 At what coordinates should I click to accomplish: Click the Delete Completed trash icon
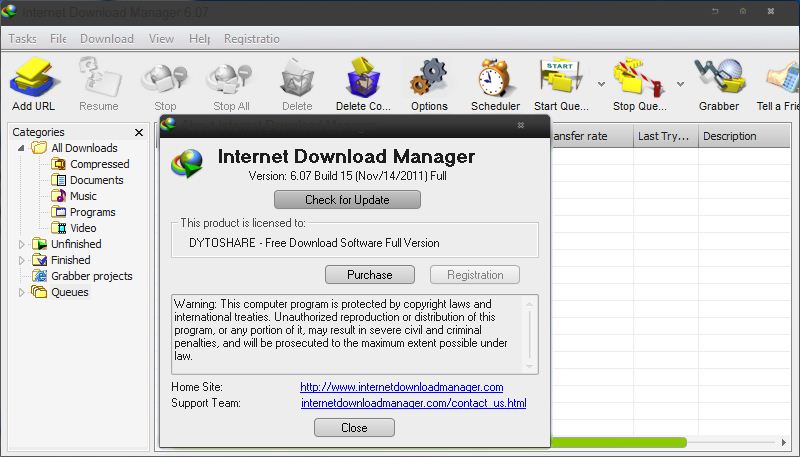coord(363,78)
